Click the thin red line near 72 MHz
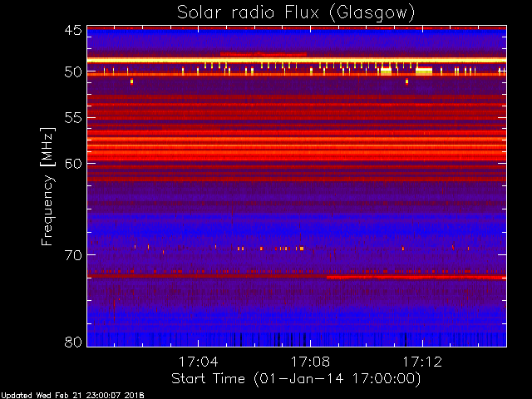532x399 pixels. 297,277
